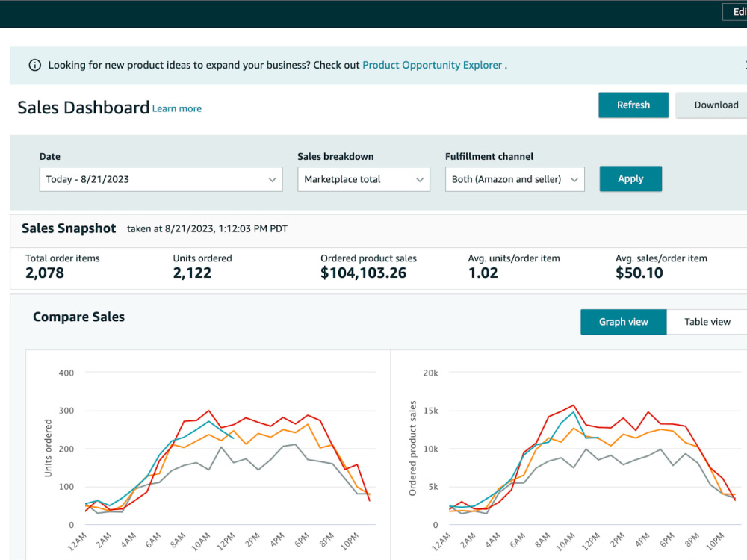Click the Units ordered chart axis label
Screen dimensions: 747x560
(x=48, y=448)
